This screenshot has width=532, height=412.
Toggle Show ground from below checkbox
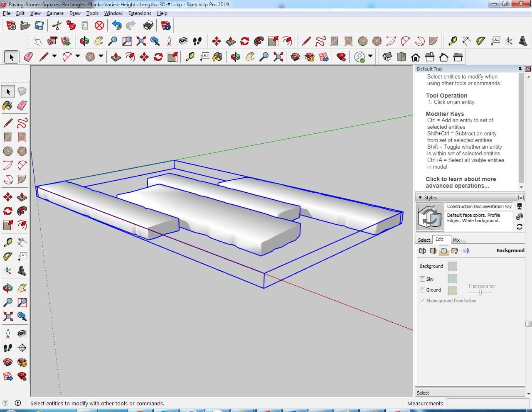(x=422, y=301)
